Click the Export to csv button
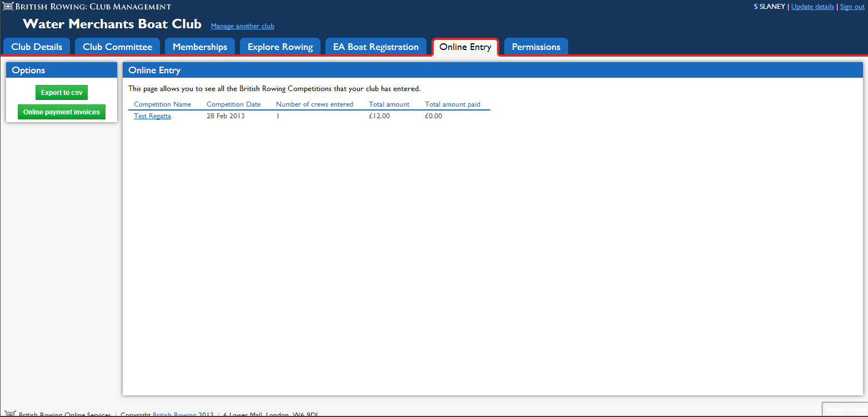Image resolution: width=868 pixels, height=417 pixels. click(62, 93)
